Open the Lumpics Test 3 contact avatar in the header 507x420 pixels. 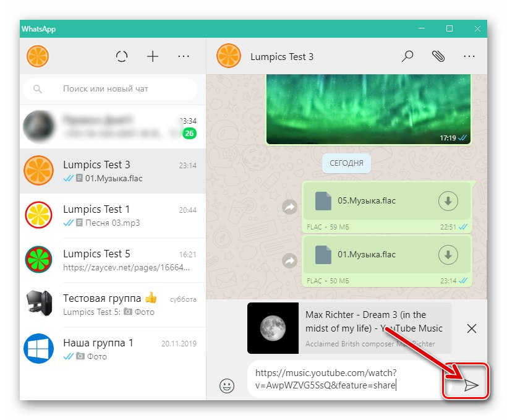click(229, 56)
